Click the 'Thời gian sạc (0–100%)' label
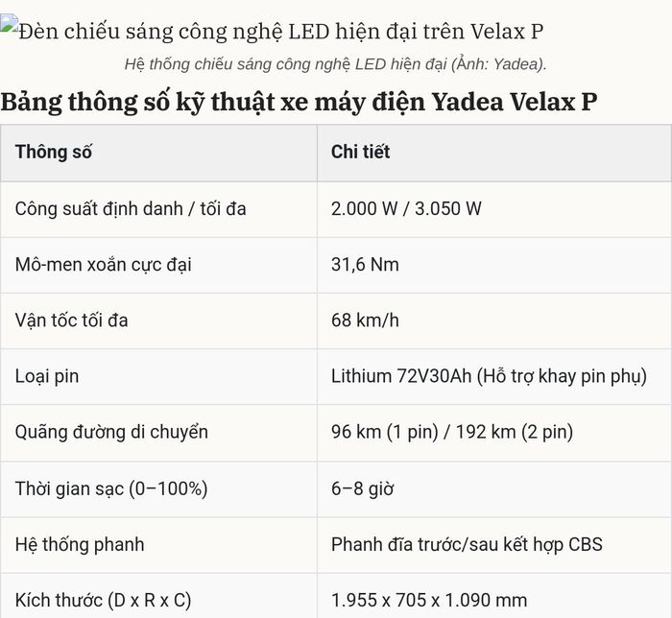The height and width of the screenshot is (618, 672). click(x=111, y=488)
